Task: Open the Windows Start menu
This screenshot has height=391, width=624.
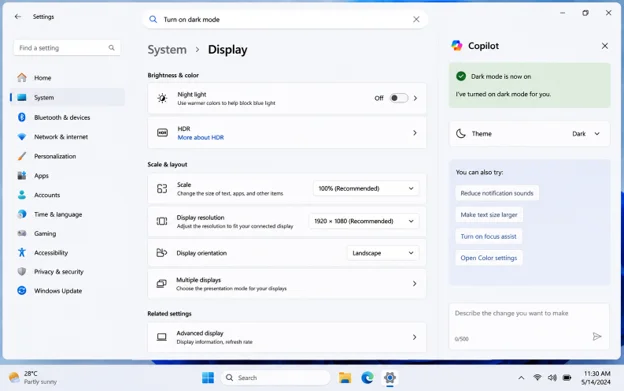Action: 208,377
